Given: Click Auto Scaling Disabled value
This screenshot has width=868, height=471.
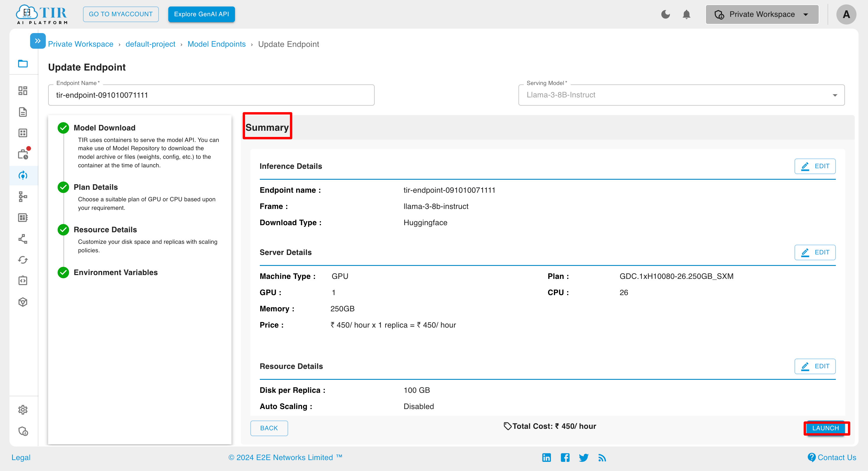Looking at the screenshot, I should pyautogui.click(x=419, y=406).
